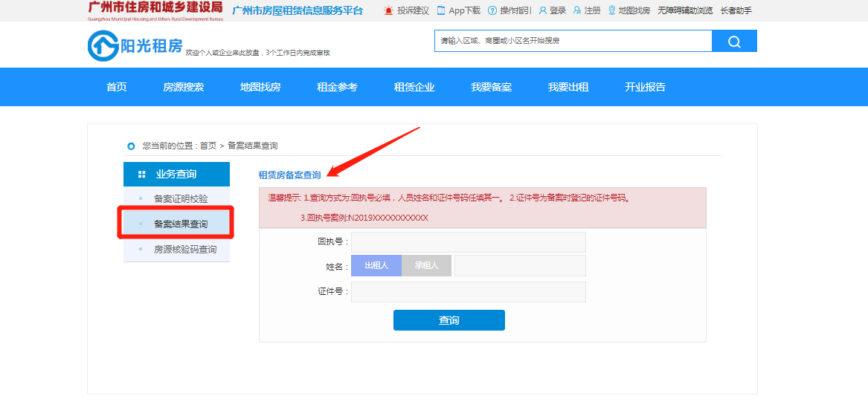
Task: Focus the top search input box
Action: pos(573,41)
